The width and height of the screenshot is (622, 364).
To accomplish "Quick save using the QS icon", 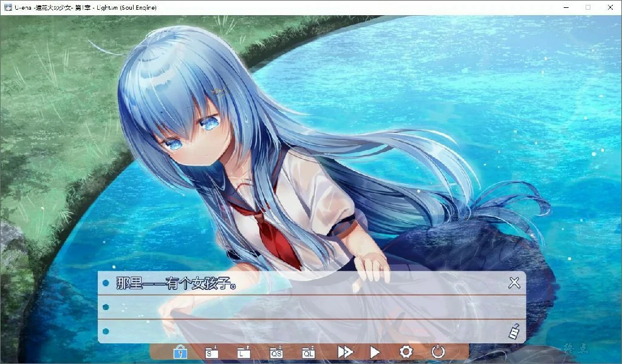I will pyautogui.click(x=277, y=352).
